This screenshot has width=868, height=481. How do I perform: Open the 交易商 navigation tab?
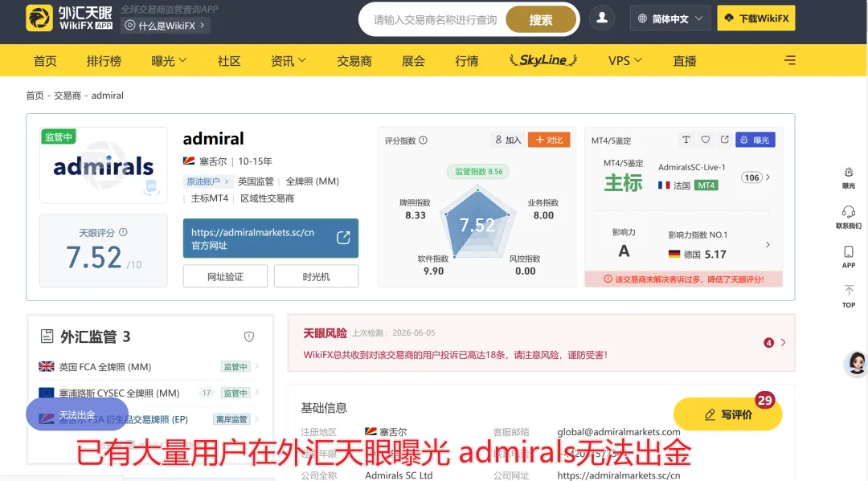point(354,61)
